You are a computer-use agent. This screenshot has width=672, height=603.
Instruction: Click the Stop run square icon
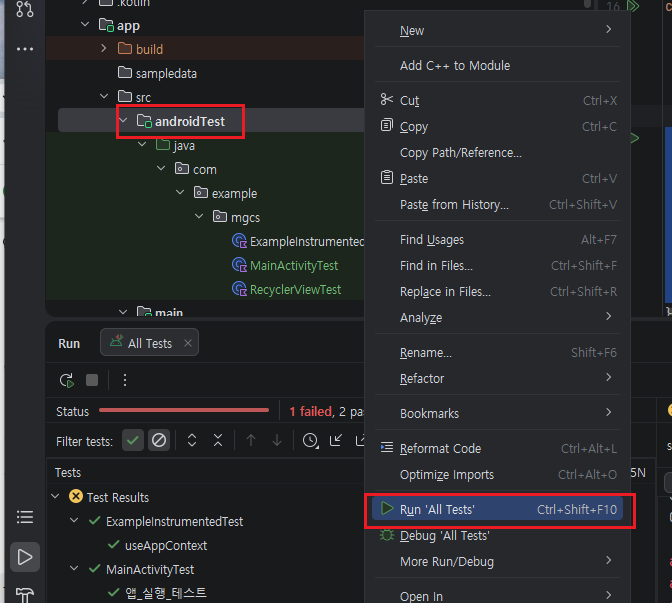[92, 380]
